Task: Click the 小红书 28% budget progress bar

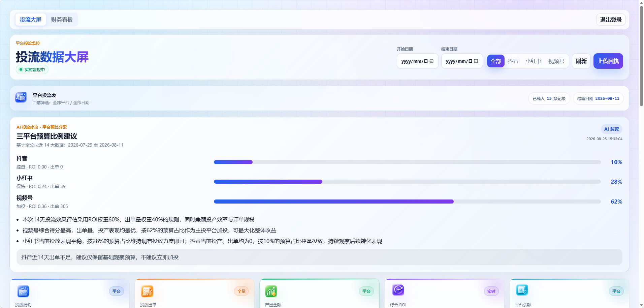Action: point(407,182)
